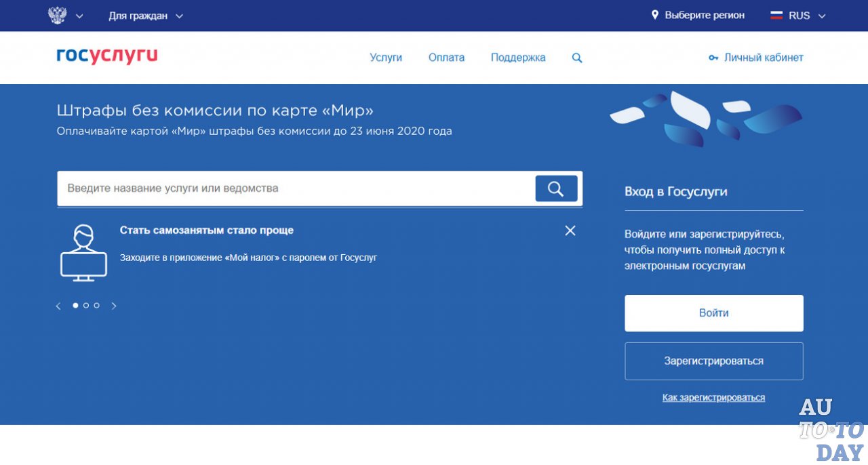This screenshot has width=868, height=465.
Task: Select the second carousel dot indicator
Action: click(x=85, y=305)
